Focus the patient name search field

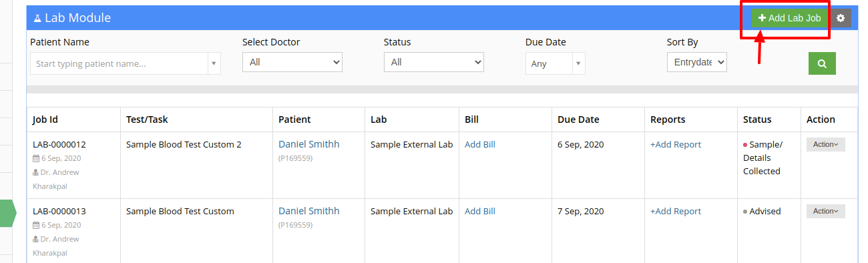119,64
